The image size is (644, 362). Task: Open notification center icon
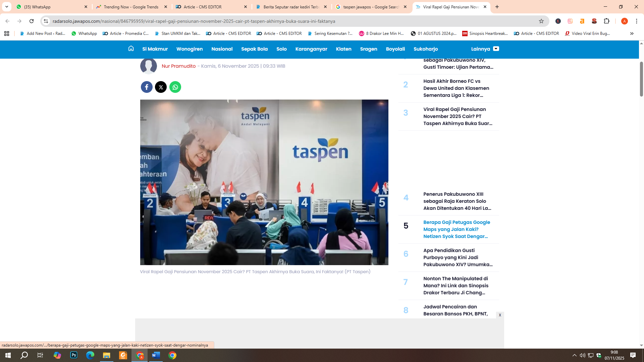click(633, 355)
